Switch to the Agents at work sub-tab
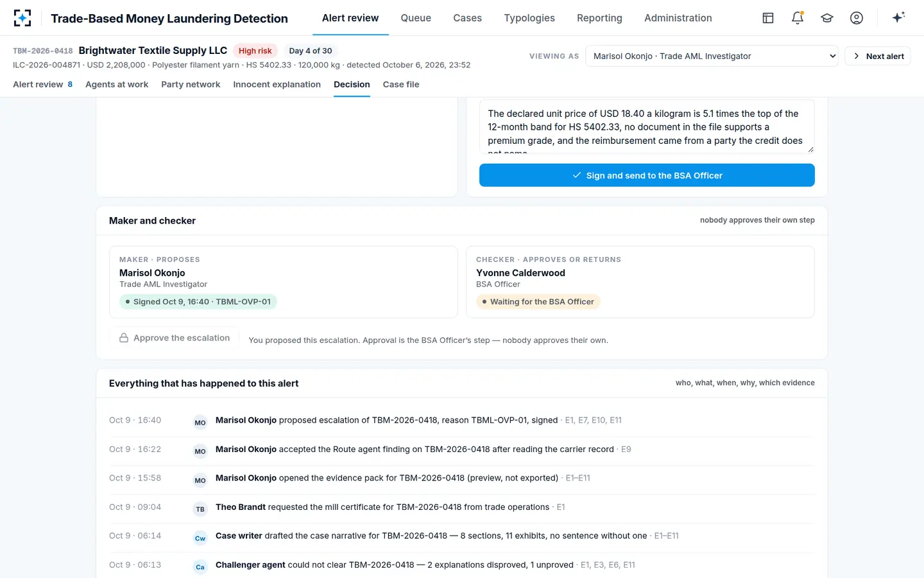Screen dimensions: 924x578 tap(117, 84)
